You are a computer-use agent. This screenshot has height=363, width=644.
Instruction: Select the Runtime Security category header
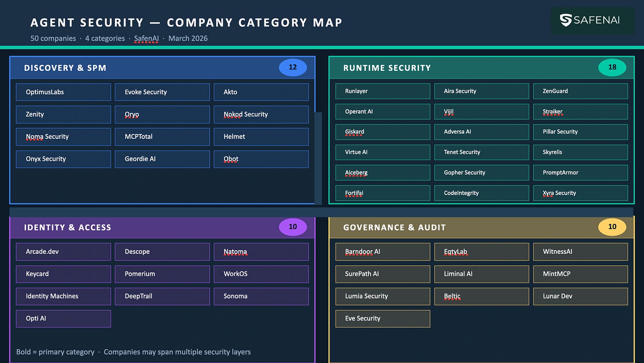pyautogui.click(x=482, y=68)
